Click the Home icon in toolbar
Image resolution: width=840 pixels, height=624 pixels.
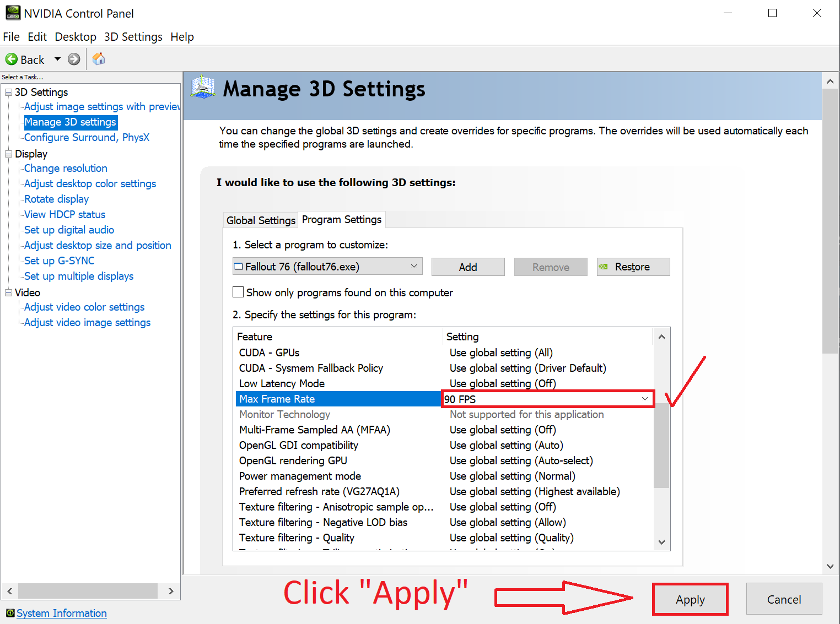99,58
